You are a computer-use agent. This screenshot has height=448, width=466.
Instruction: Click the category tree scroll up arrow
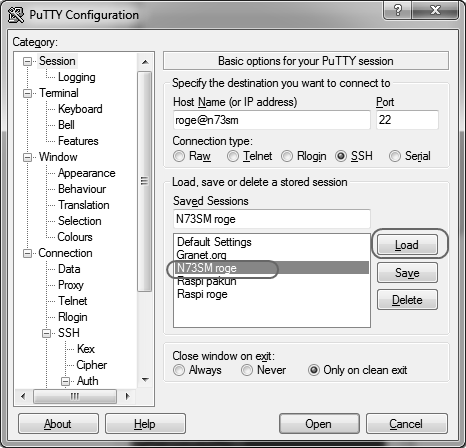pyautogui.click(x=145, y=62)
